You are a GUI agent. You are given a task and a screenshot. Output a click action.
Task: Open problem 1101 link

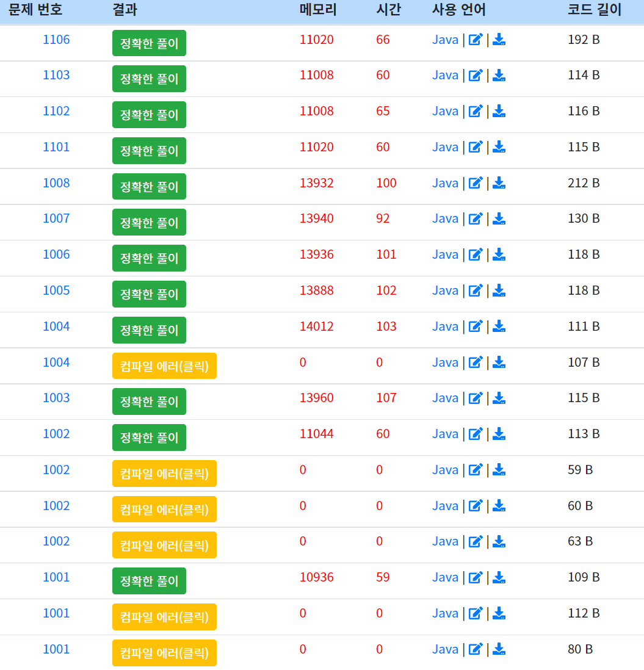pyautogui.click(x=56, y=147)
